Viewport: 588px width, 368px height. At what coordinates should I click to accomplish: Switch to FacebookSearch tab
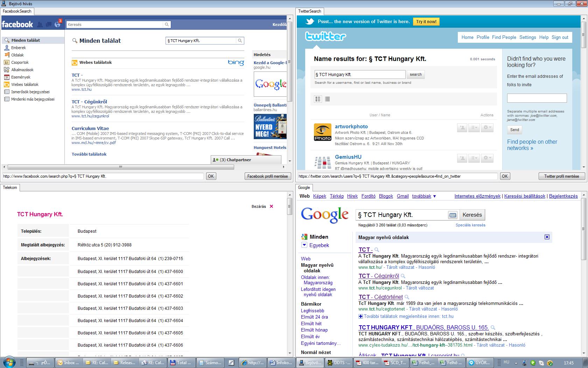pyautogui.click(x=17, y=11)
